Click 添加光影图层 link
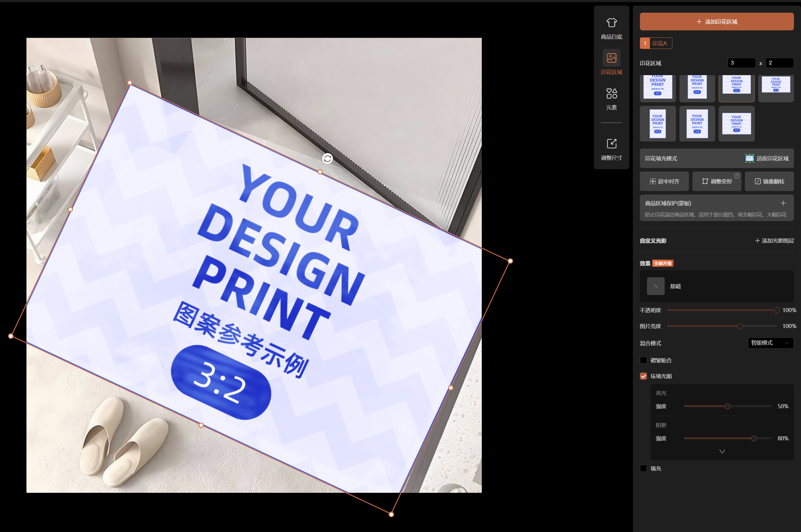 774,241
